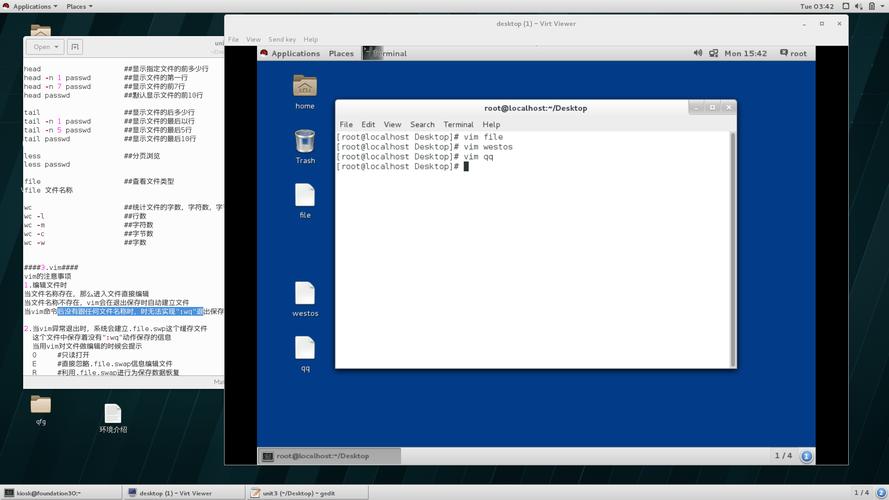889x500 pixels.
Task: Open the Search menu in the terminal
Action: point(422,125)
